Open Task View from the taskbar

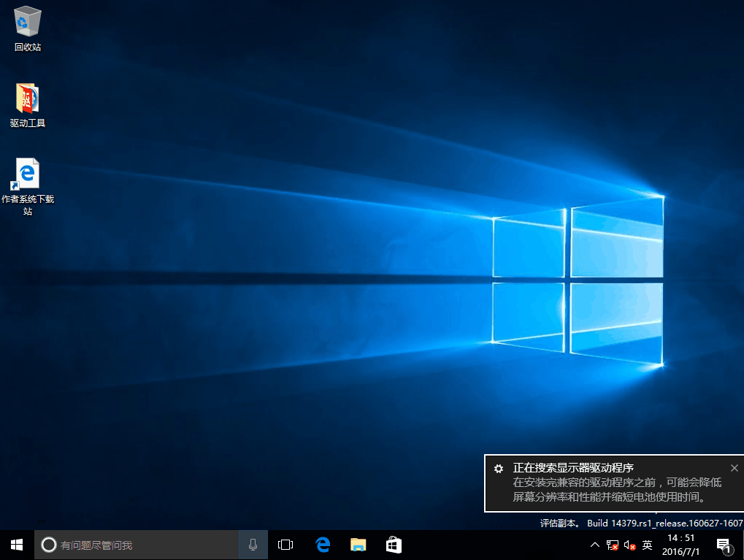[x=285, y=545]
